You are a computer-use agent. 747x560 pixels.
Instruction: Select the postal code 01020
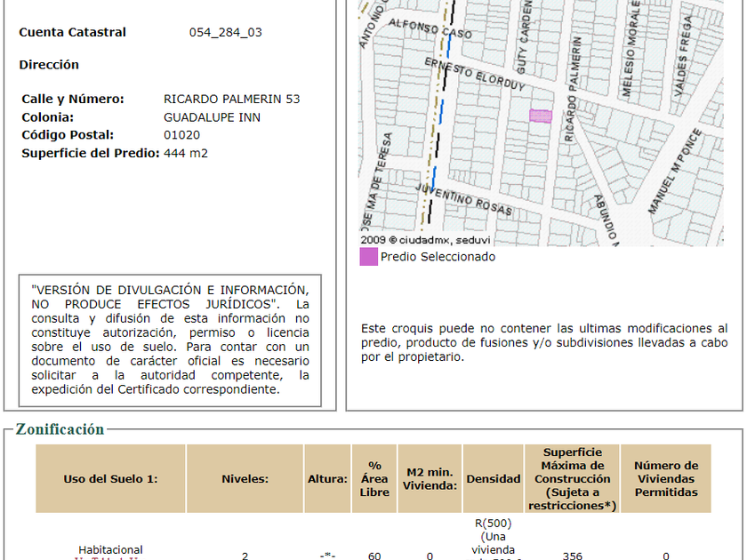(x=181, y=135)
